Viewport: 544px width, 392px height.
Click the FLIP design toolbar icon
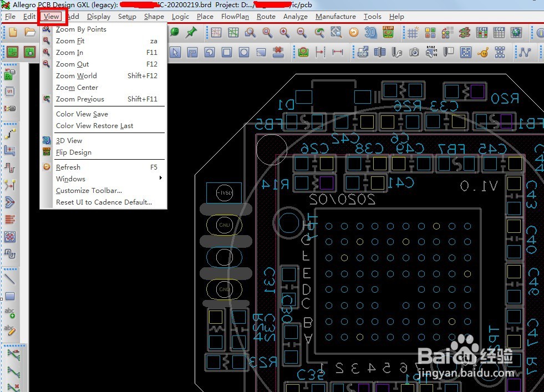coord(388,32)
